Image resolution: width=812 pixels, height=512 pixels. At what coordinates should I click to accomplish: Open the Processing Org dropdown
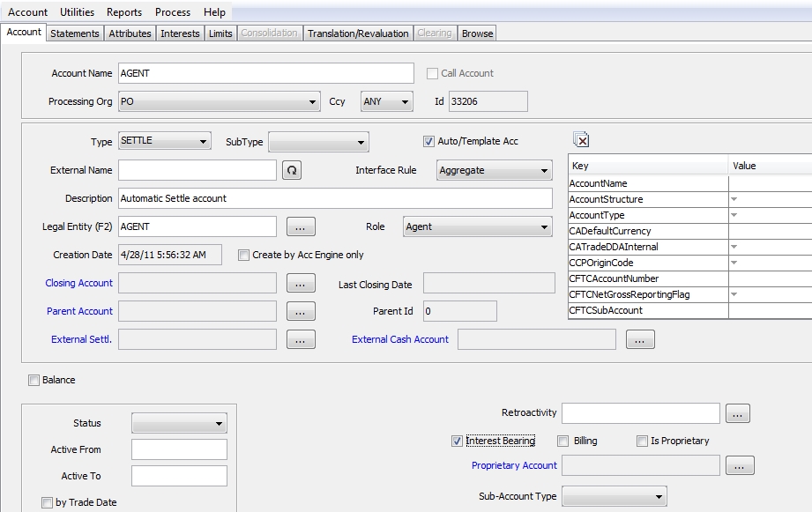coord(219,101)
